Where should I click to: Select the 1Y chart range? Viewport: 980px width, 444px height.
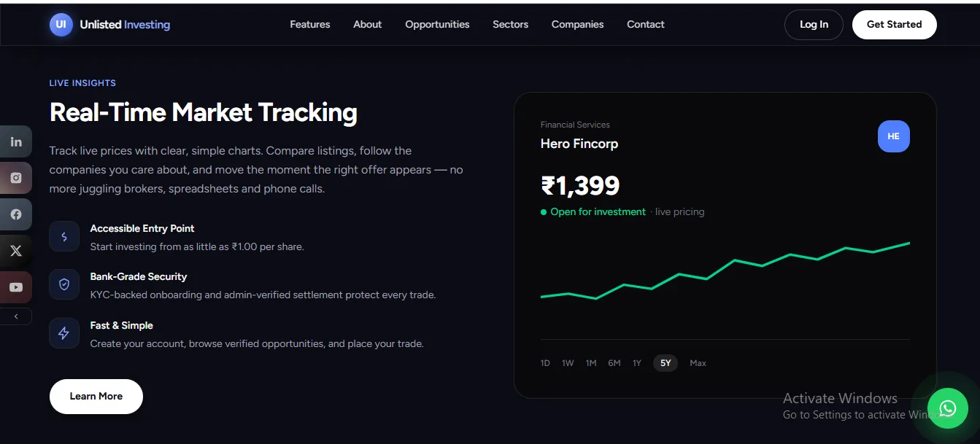(637, 363)
